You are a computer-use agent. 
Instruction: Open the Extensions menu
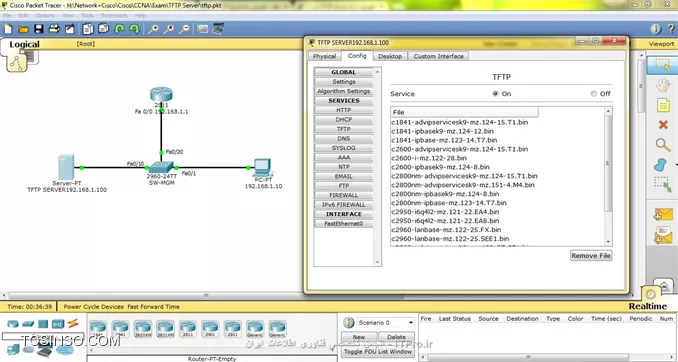114,16
